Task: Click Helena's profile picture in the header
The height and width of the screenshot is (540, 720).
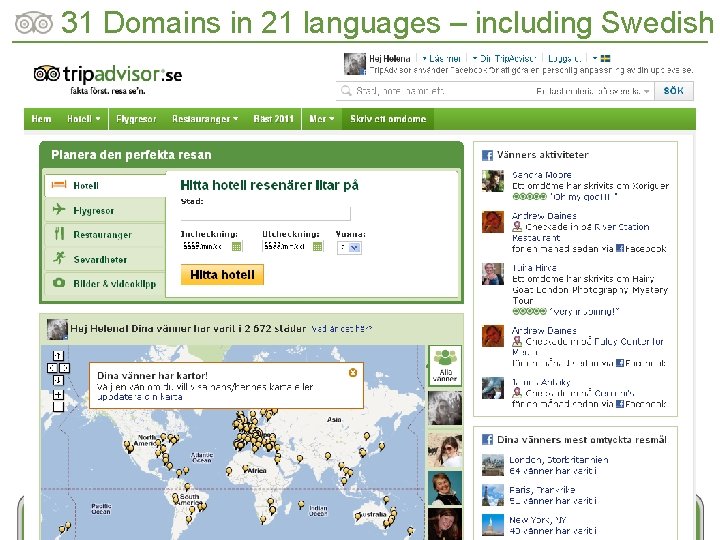Action: coord(355,64)
